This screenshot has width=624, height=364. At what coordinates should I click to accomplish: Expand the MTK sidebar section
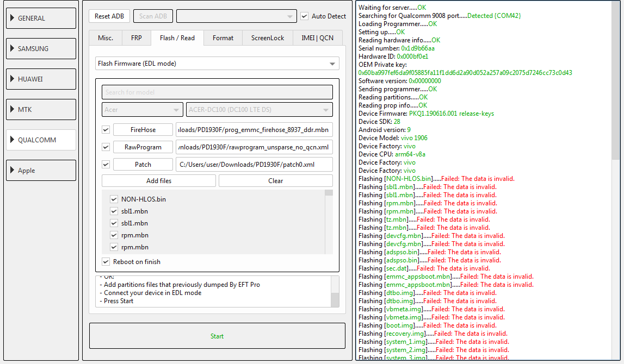pyautogui.click(x=41, y=109)
